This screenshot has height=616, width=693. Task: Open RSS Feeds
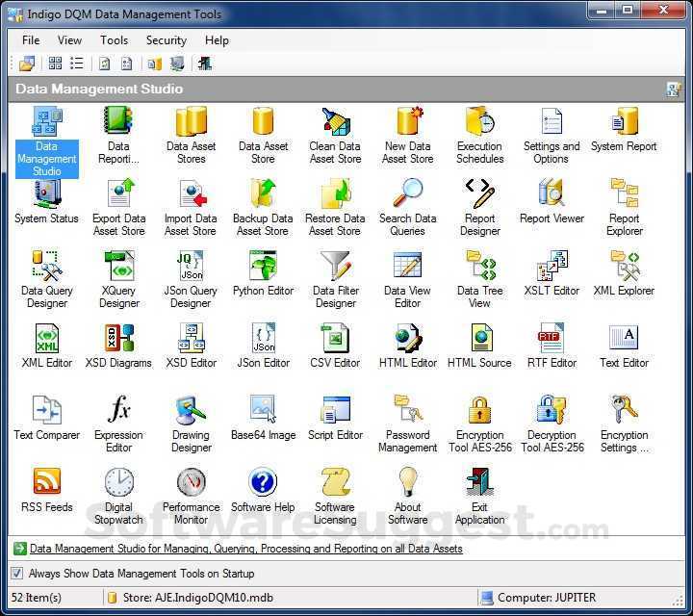[x=47, y=490]
